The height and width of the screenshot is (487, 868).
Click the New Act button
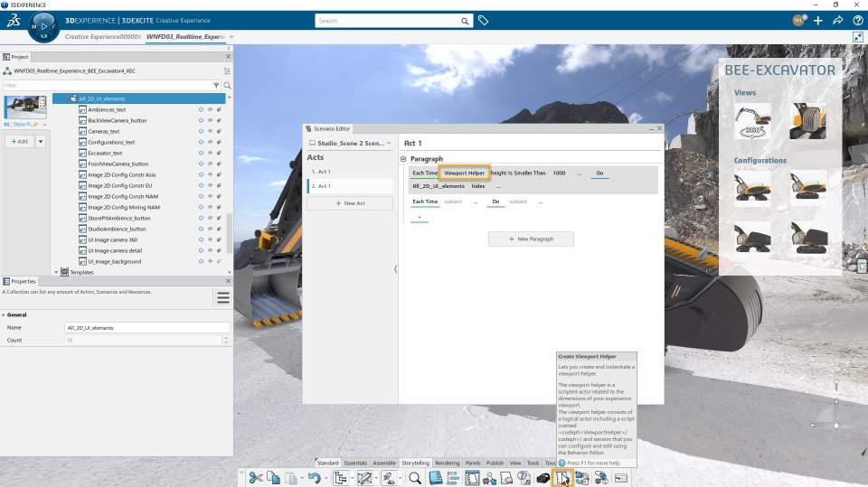(350, 203)
